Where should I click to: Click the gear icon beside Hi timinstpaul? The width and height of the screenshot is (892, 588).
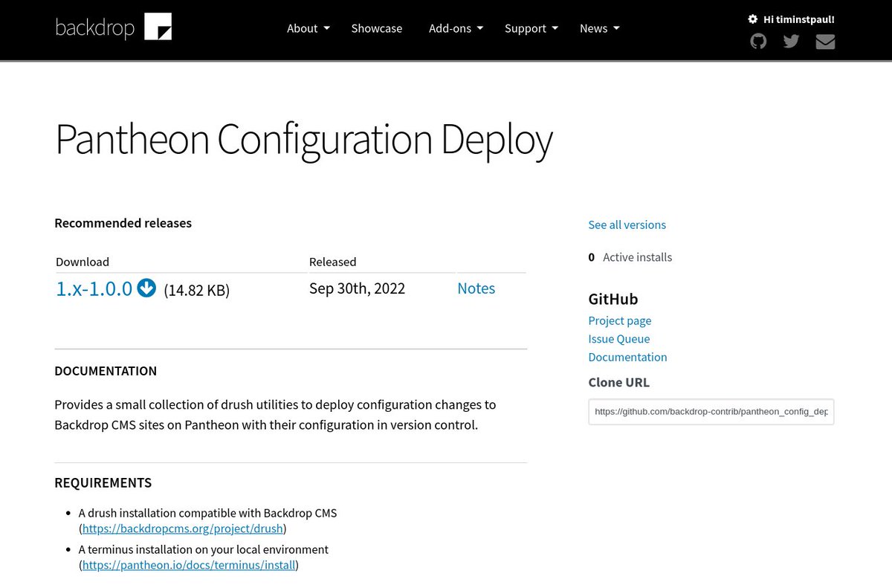753,19
